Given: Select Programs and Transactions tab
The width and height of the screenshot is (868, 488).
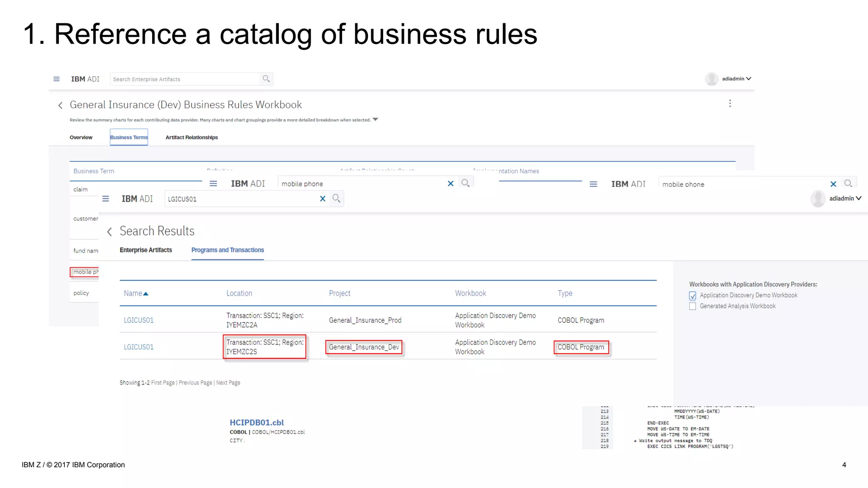Looking at the screenshot, I should tap(228, 250).
